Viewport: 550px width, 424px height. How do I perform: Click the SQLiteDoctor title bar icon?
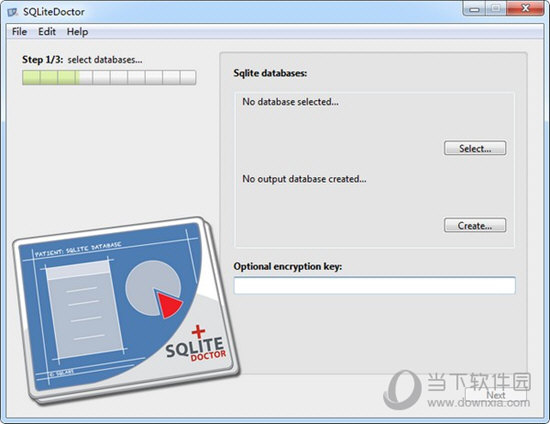pyautogui.click(x=13, y=12)
